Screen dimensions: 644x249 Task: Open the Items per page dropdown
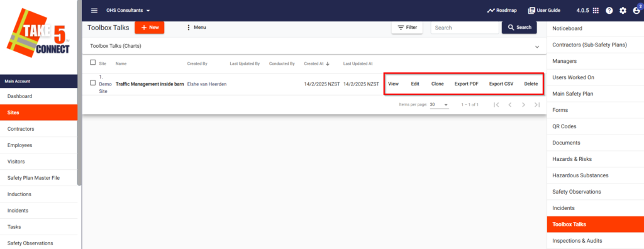[439, 105]
